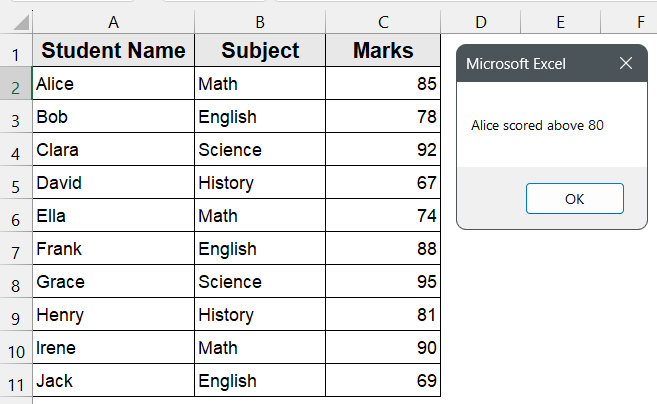Click David's History subject cell
Screen dimensions: 657x404
point(260,183)
